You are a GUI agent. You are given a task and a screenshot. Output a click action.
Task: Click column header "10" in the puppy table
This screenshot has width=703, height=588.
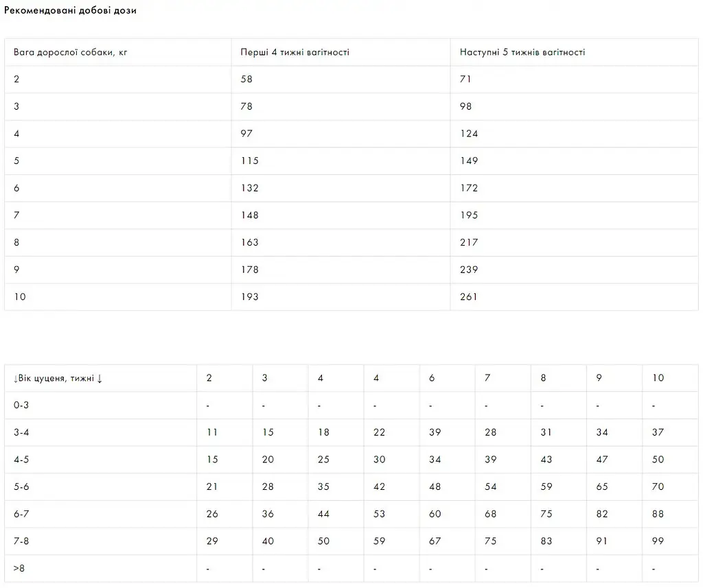658,378
